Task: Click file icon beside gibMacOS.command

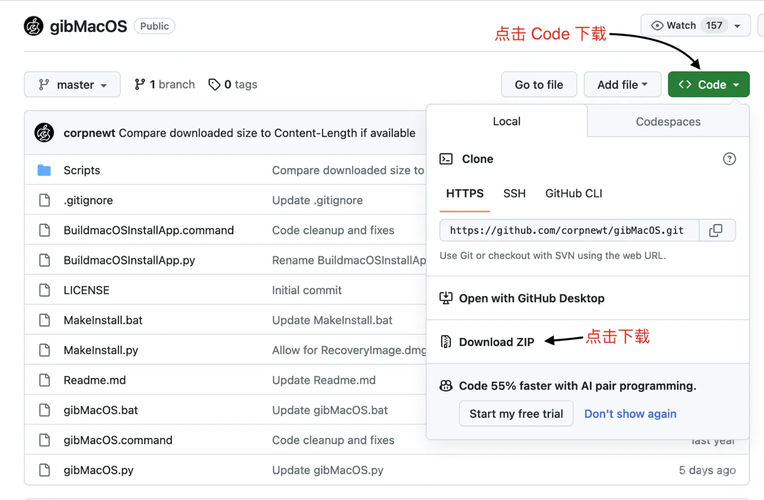Action: click(x=44, y=440)
